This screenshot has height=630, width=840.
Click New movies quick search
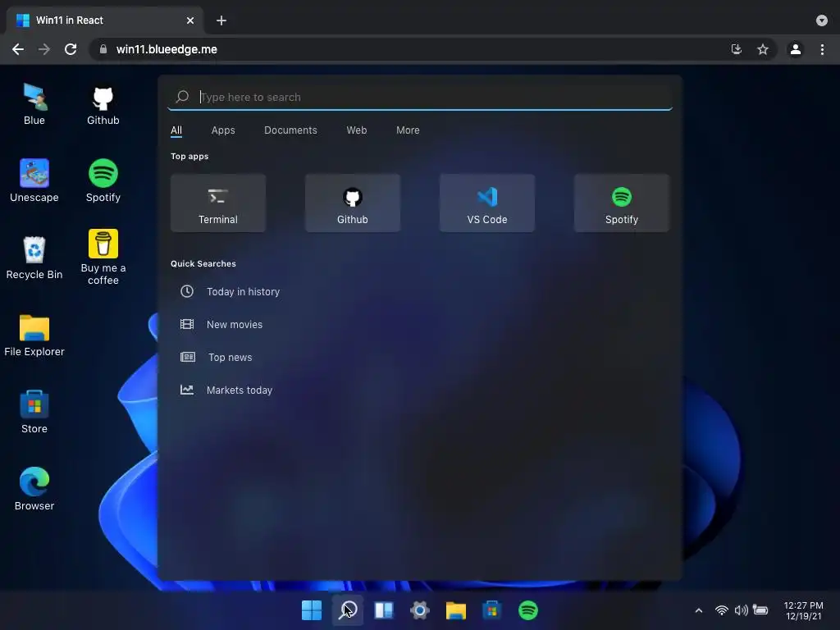pyautogui.click(x=221, y=324)
